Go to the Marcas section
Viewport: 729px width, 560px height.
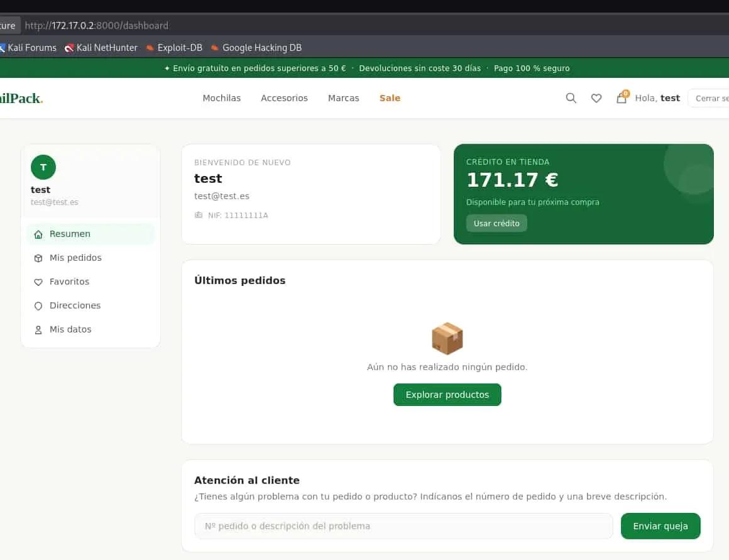tap(344, 98)
